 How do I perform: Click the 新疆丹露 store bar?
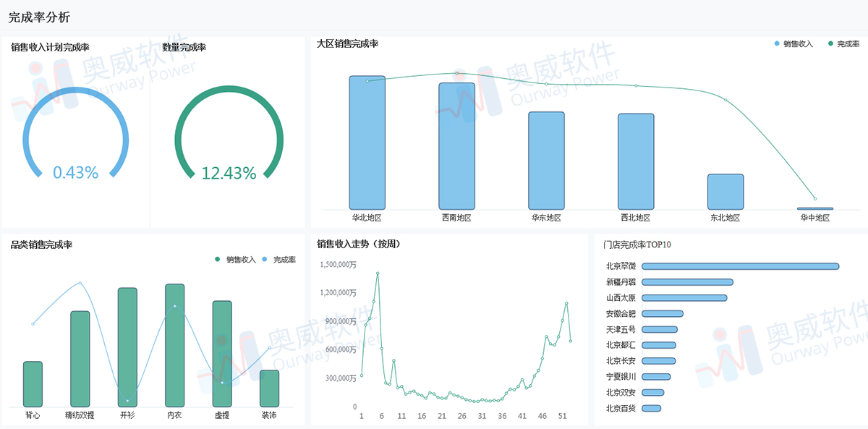[687, 282]
